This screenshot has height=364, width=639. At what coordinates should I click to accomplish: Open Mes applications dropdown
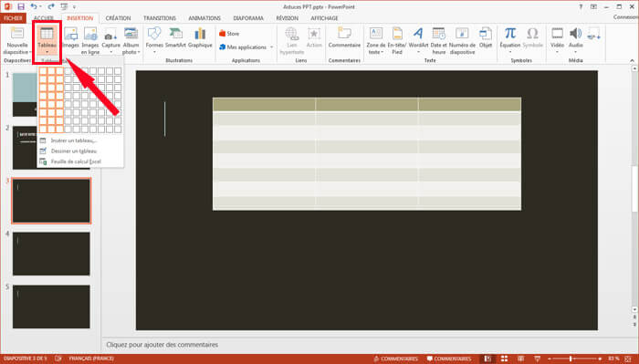click(x=246, y=47)
